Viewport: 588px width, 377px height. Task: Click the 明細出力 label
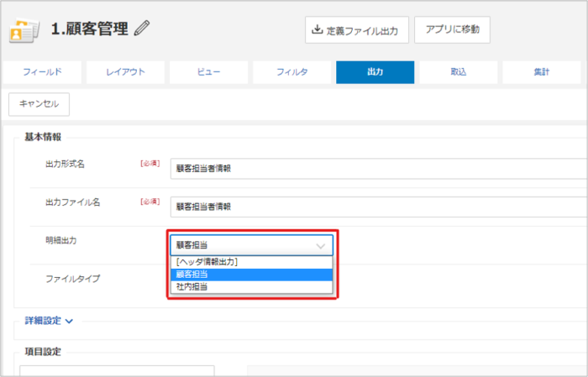coord(61,240)
